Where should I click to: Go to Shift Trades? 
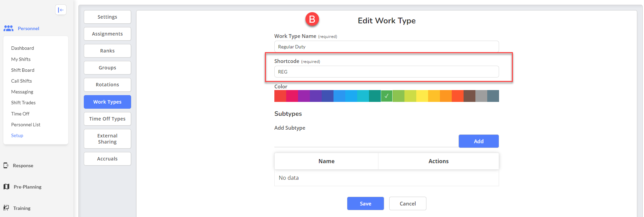[23, 103]
